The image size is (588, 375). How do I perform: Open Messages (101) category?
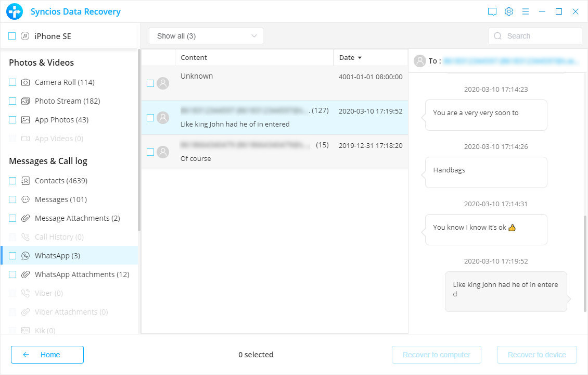(61, 199)
